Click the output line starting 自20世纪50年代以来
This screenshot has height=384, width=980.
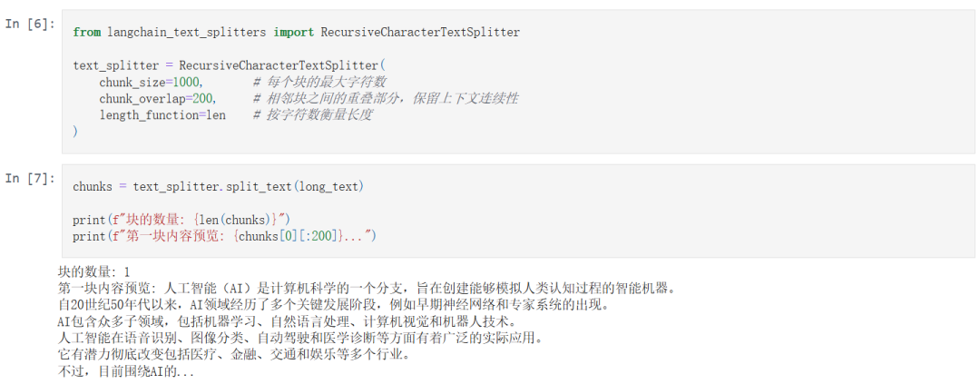tap(332, 306)
